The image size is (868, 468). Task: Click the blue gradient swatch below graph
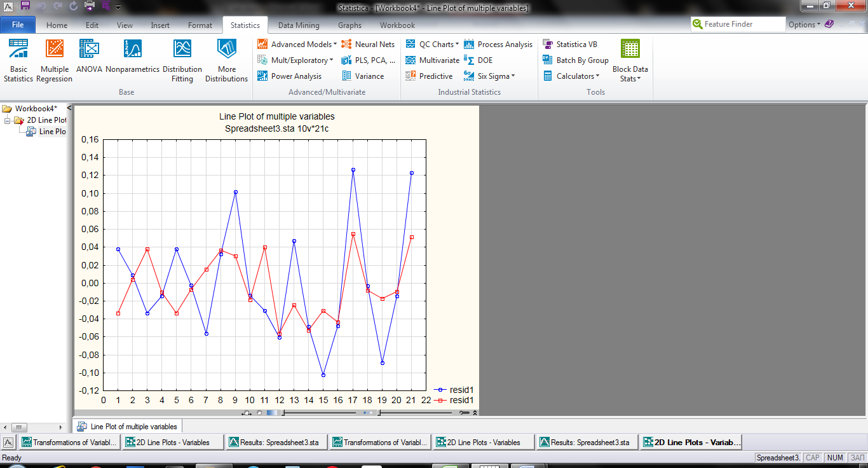272,413
